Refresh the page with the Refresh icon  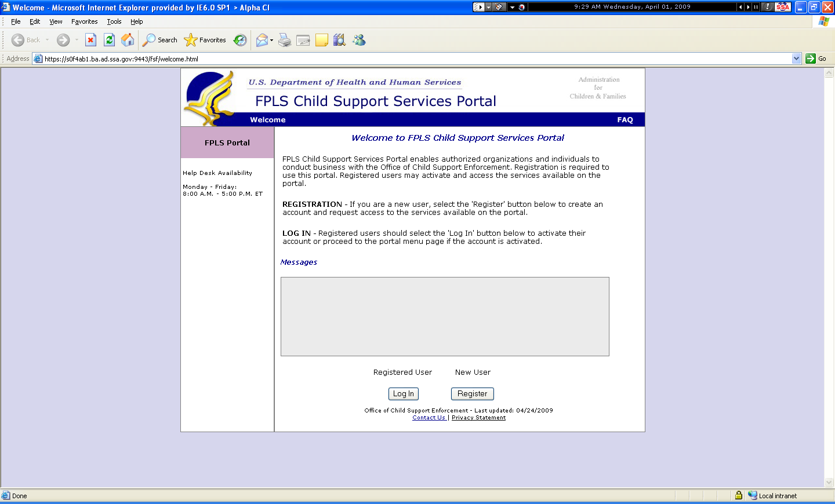pos(109,40)
